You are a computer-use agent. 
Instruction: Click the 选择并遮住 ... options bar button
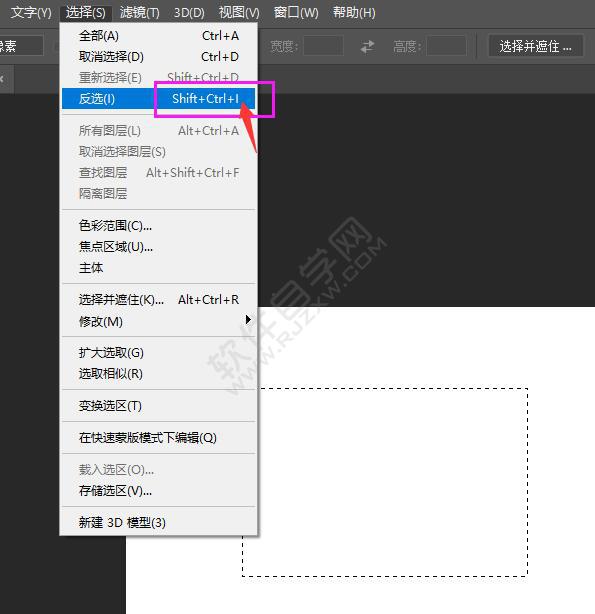tap(535, 47)
